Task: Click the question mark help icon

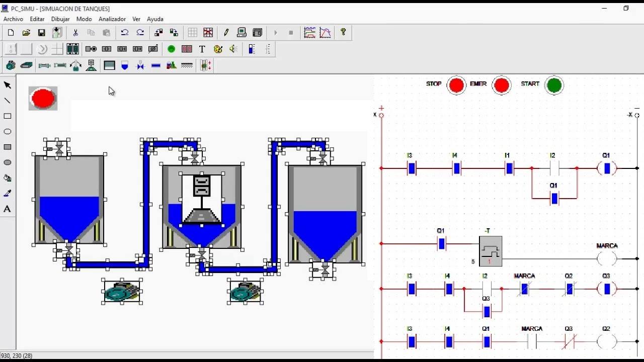Action: (x=343, y=32)
